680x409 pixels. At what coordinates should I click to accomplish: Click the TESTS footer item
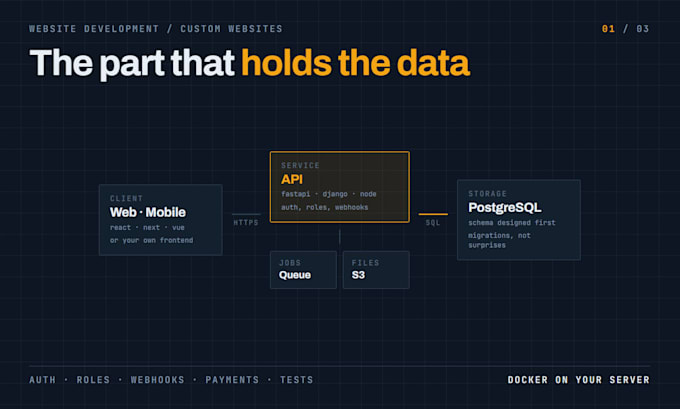(x=296, y=380)
